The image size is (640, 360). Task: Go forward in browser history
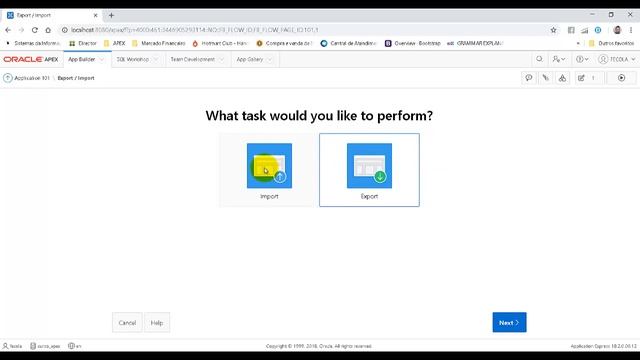click(21, 30)
